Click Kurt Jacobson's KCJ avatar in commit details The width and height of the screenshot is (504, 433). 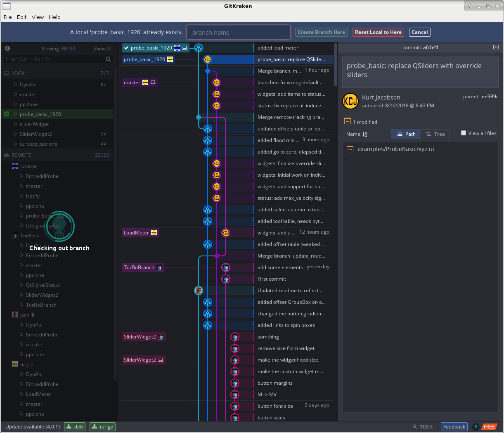click(x=350, y=101)
